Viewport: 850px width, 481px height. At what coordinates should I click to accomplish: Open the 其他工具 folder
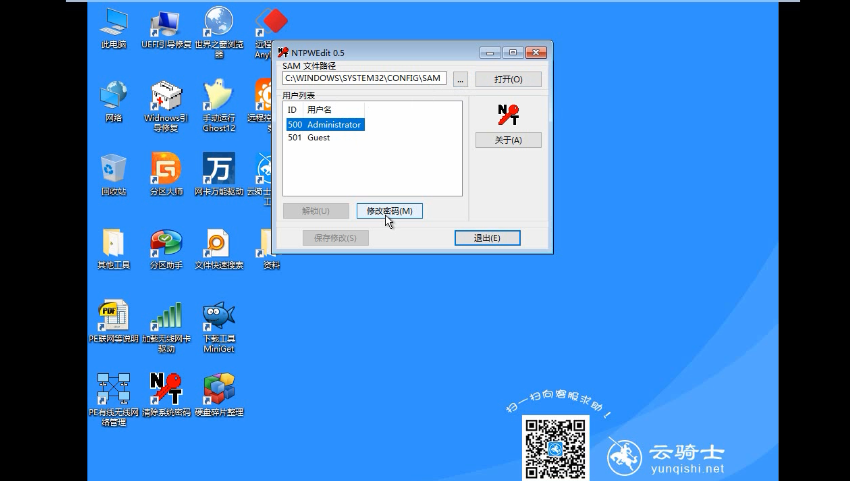coord(114,248)
